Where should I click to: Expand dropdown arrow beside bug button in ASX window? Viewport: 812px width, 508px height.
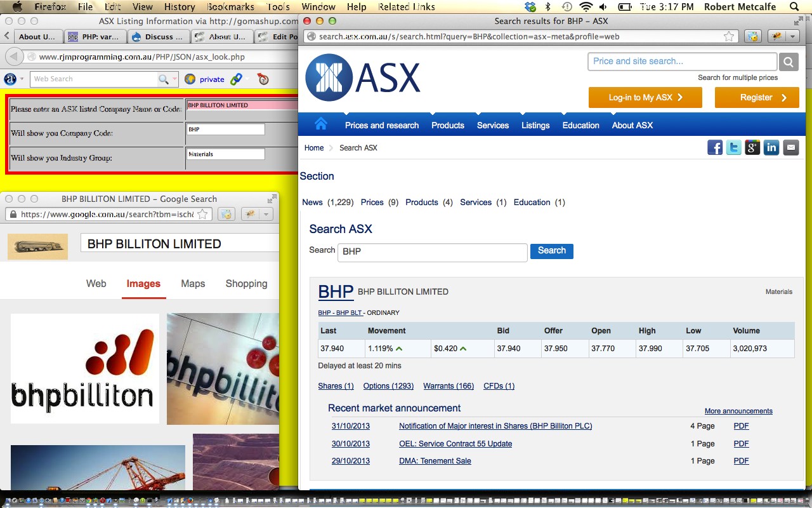(792, 36)
